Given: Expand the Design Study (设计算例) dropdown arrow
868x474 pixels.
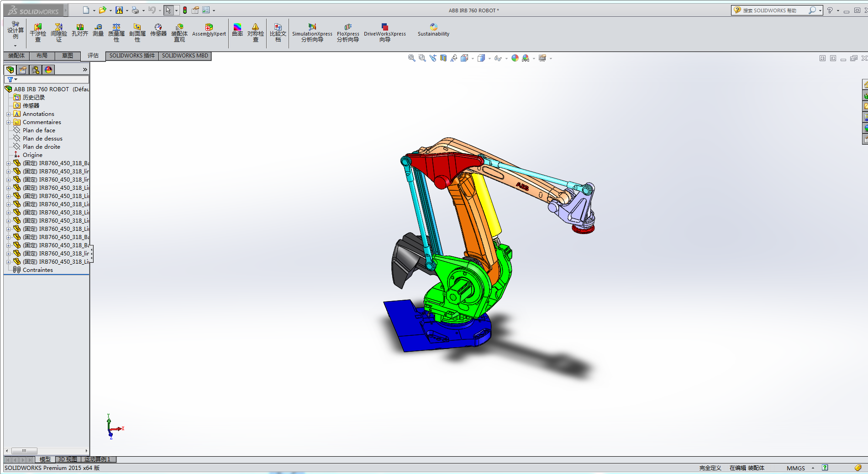Looking at the screenshot, I should (x=15, y=46).
